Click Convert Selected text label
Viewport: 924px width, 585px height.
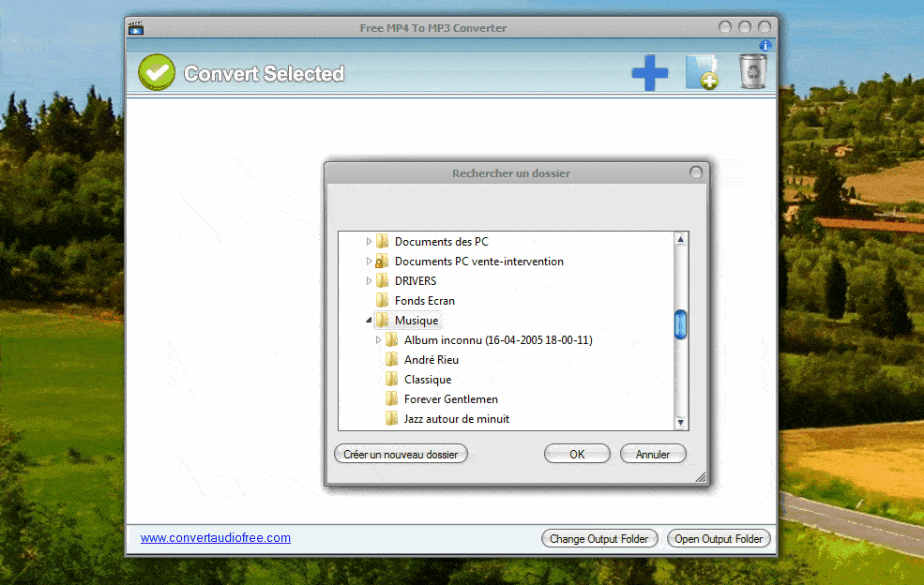tap(264, 74)
